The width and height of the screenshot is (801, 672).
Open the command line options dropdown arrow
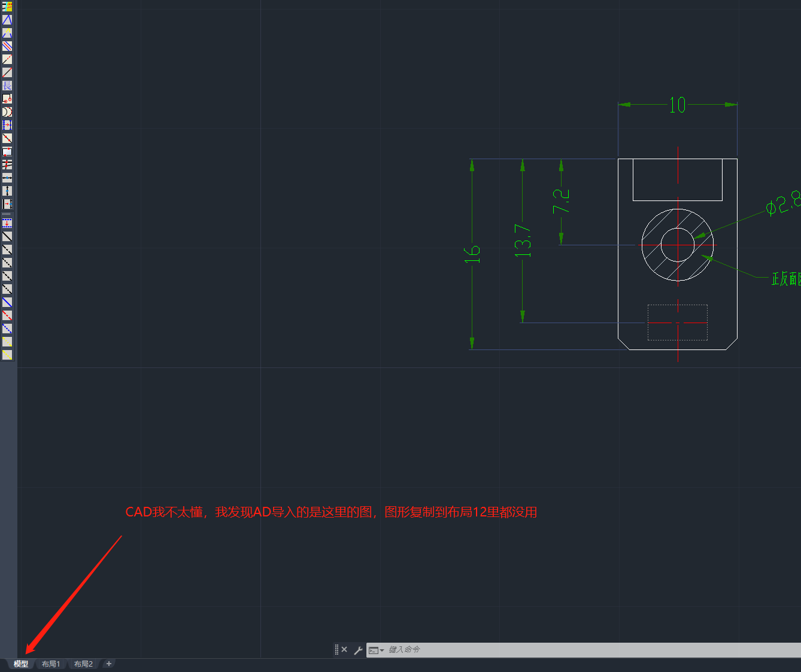tap(383, 650)
